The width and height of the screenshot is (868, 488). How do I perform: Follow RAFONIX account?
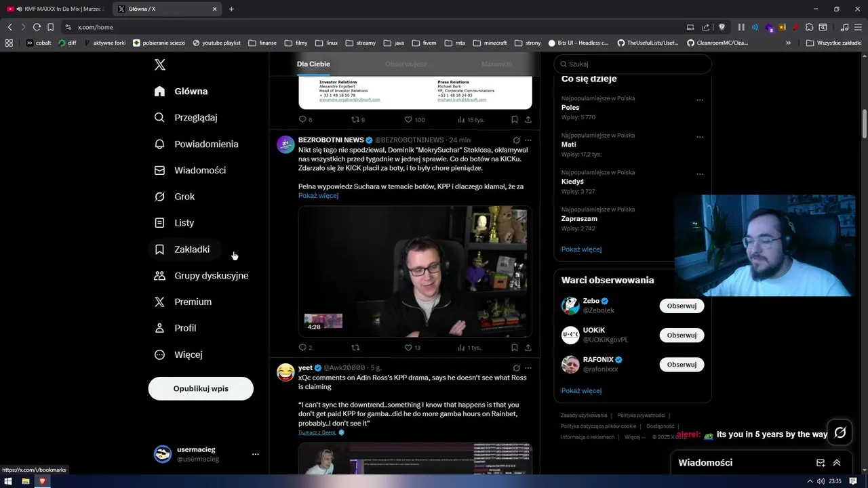coord(682,365)
